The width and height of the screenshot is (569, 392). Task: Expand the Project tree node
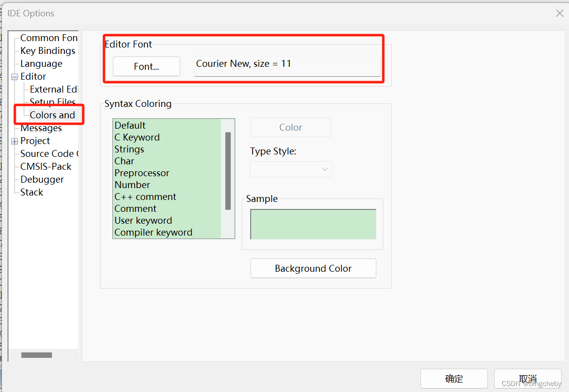[x=14, y=141]
